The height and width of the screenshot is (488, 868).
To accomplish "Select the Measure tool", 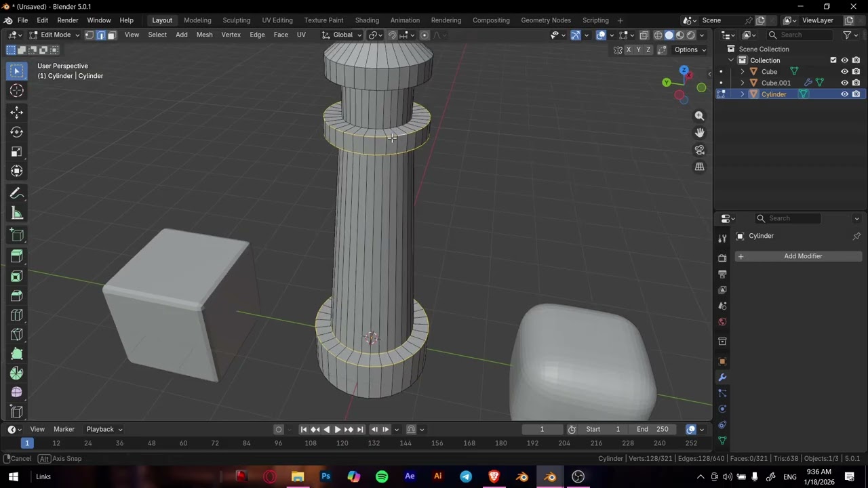I will point(17,213).
